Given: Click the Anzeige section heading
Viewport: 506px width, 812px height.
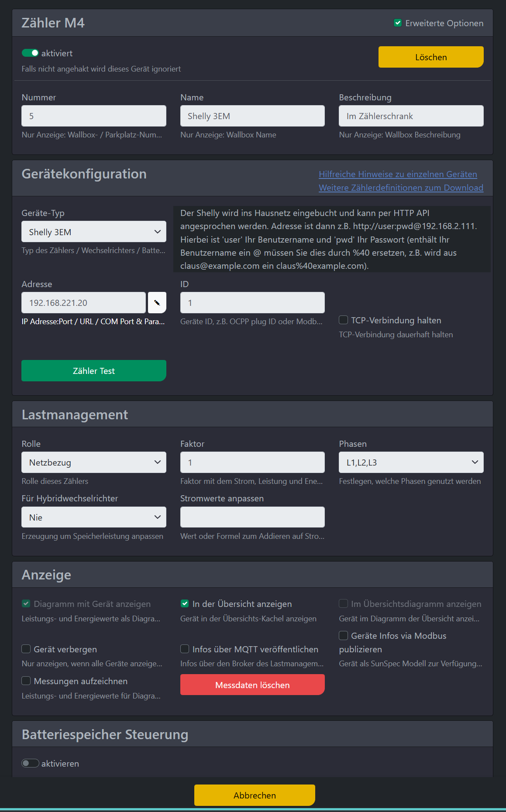Looking at the screenshot, I should (x=46, y=575).
